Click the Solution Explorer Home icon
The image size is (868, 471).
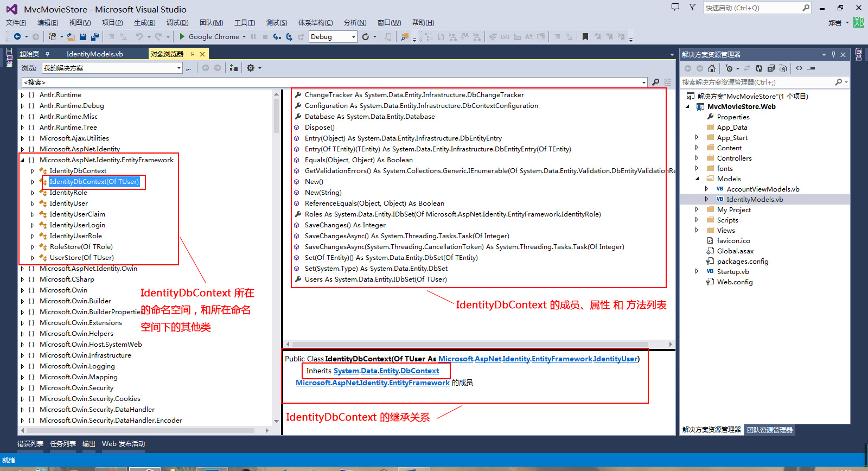(712, 68)
